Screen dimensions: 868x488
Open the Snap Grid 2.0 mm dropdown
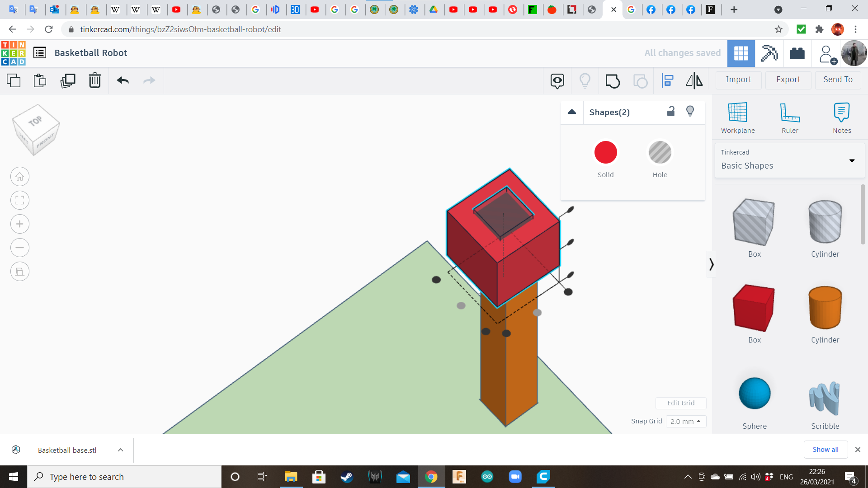tap(686, 421)
